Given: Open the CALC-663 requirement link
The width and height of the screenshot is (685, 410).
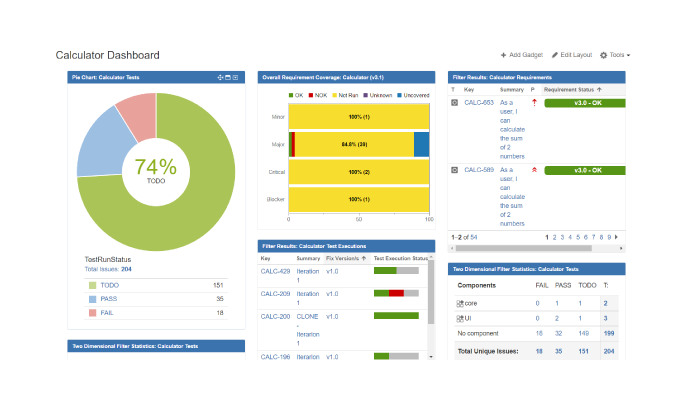Looking at the screenshot, I should coord(478,102).
